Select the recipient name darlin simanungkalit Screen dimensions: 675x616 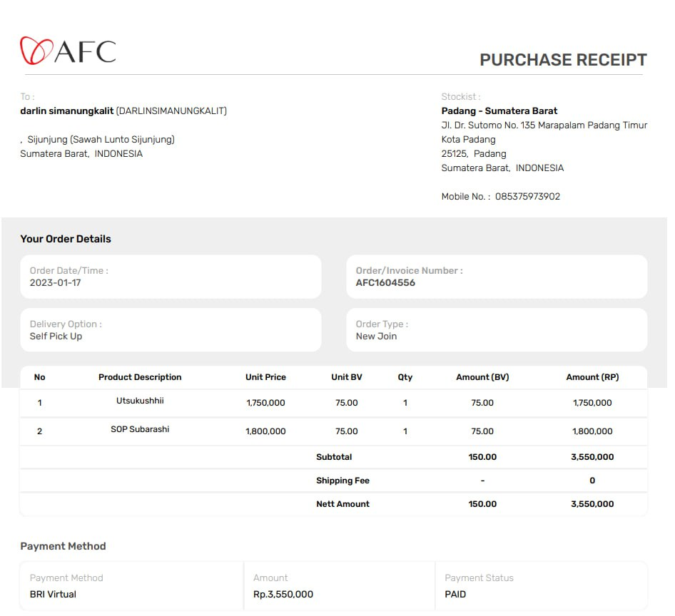(x=67, y=111)
